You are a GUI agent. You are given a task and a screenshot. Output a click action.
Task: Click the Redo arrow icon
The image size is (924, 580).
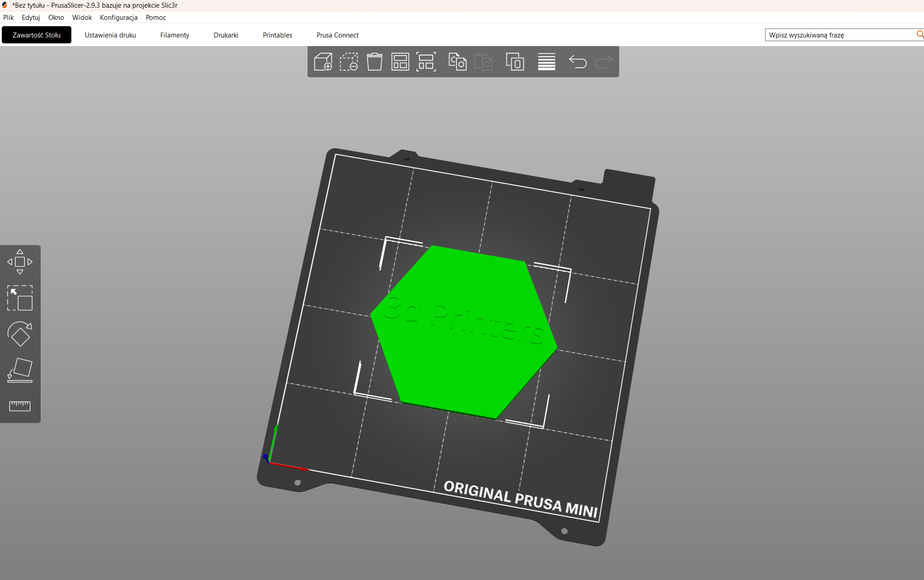pyautogui.click(x=603, y=61)
